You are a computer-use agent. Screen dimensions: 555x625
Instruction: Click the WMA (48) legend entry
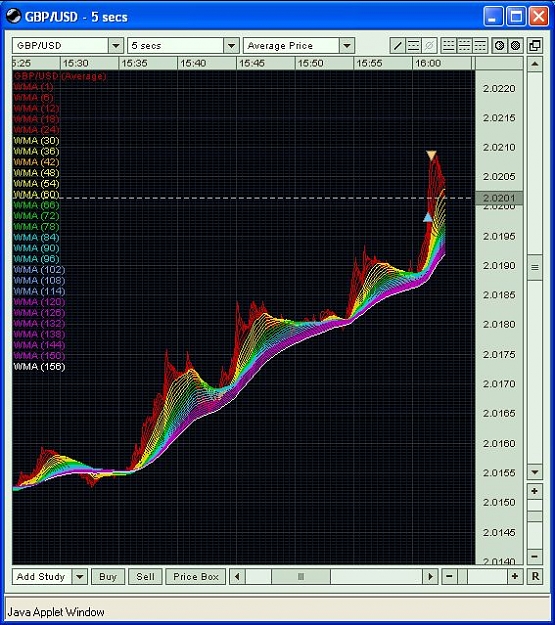tap(36, 173)
